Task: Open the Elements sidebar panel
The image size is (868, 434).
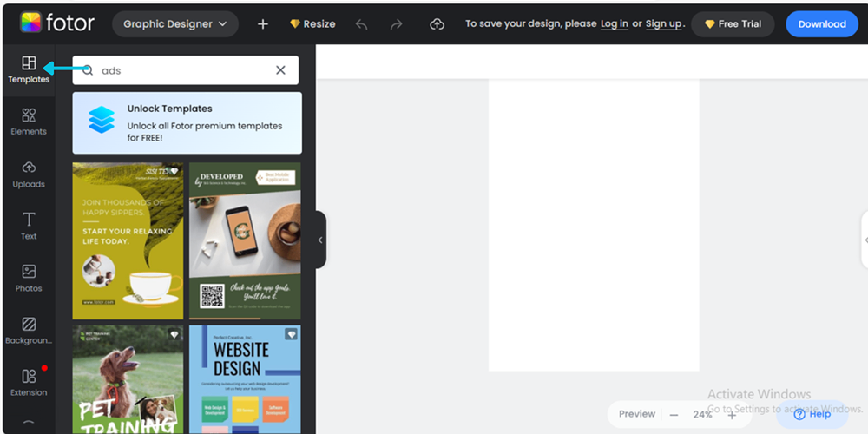Action: [x=29, y=122]
